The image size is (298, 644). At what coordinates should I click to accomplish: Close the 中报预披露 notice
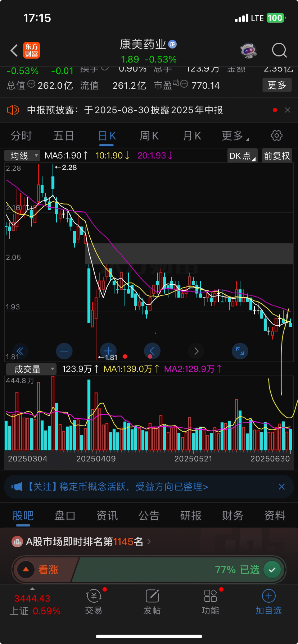click(x=288, y=110)
